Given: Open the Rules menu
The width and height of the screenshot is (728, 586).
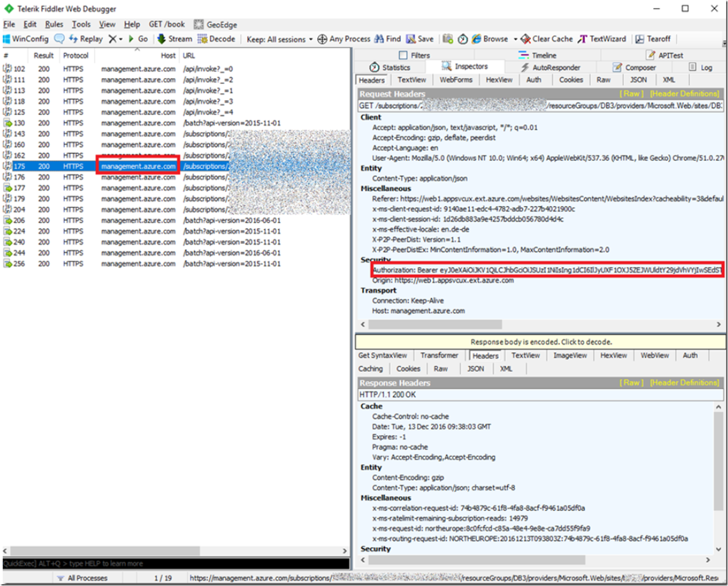Looking at the screenshot, I should pyautogui.click(x=54, y=24).
